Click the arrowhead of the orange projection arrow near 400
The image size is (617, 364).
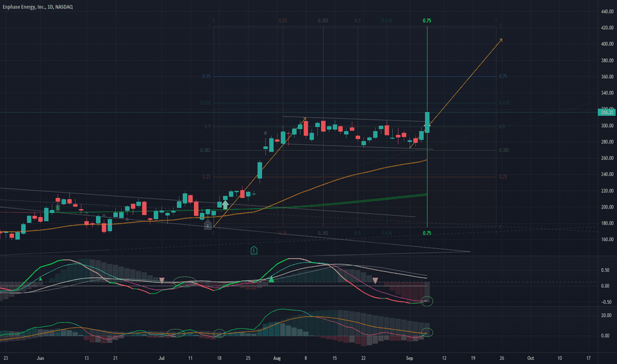[x=500, y=40]
